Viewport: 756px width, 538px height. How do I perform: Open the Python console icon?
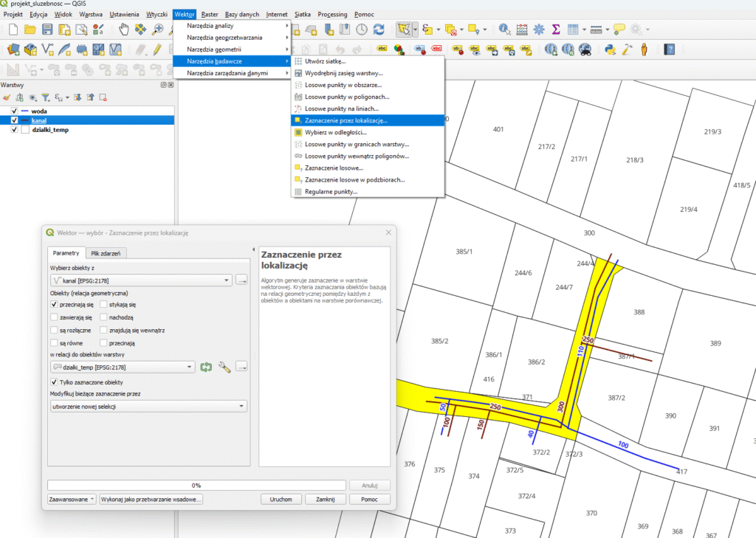pyautogui.click(x=610, y=49)
